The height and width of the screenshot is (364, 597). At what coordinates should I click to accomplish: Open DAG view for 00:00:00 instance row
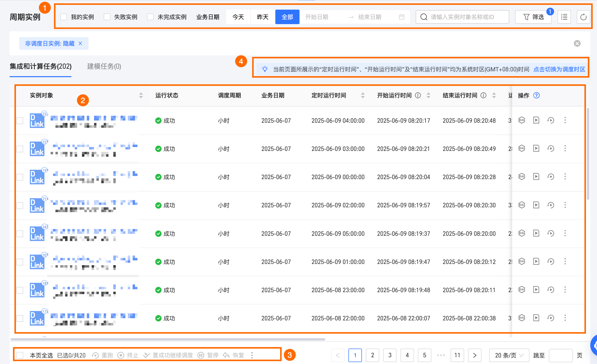pyautogui.click(x=522, y=176)
